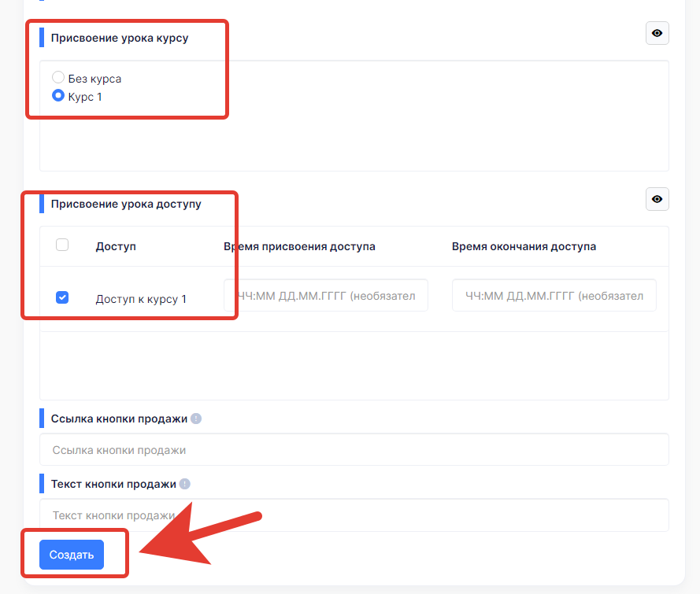Focus the access end time field
Screen dimensions: 700x594
point(554,295)
